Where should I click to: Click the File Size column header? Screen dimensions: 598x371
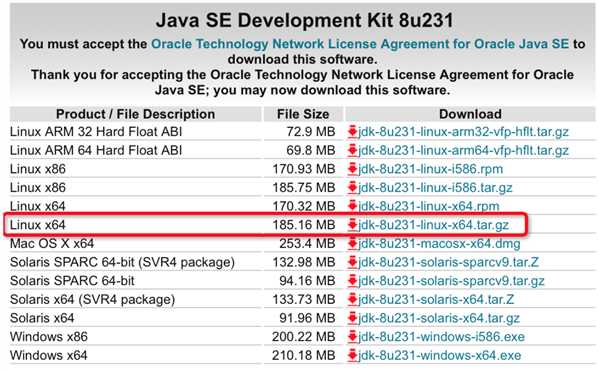(x=303, y=114)
